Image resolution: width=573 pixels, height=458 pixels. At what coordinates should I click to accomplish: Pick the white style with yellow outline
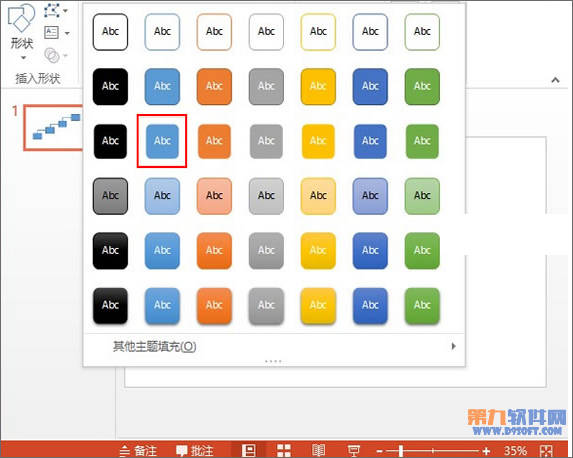point(318,32)
